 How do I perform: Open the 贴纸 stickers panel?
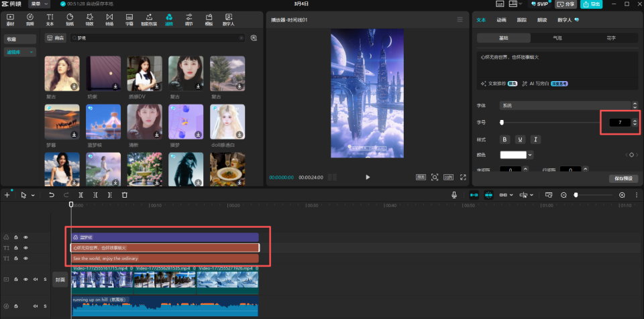[70, 19]
